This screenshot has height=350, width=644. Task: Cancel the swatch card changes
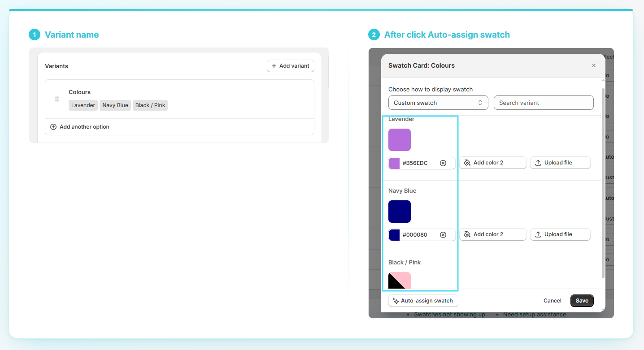tap(553, 301)
